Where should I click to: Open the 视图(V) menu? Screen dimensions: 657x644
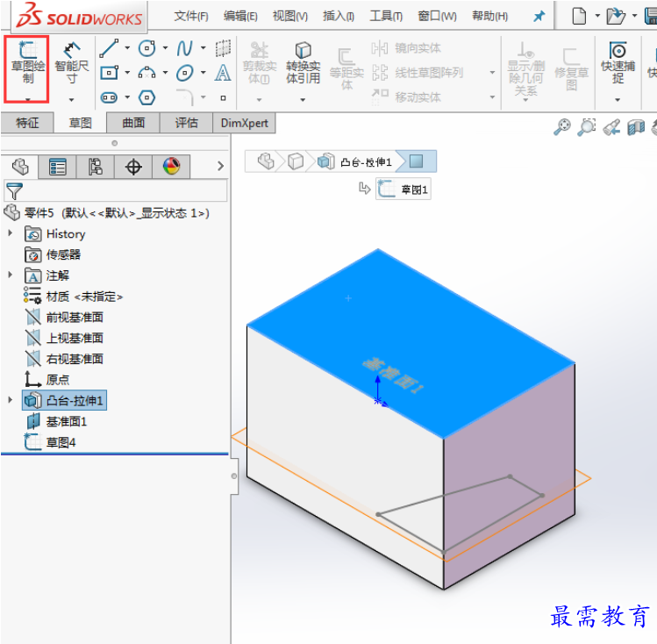pyautogui.click(x=290, y=17)
